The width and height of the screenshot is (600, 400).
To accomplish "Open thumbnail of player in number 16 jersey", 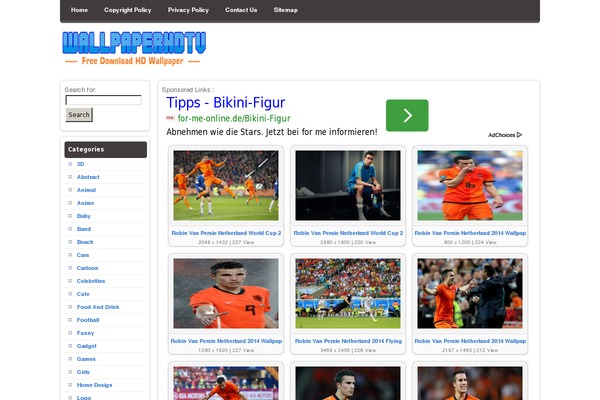I will click(470, 185).
